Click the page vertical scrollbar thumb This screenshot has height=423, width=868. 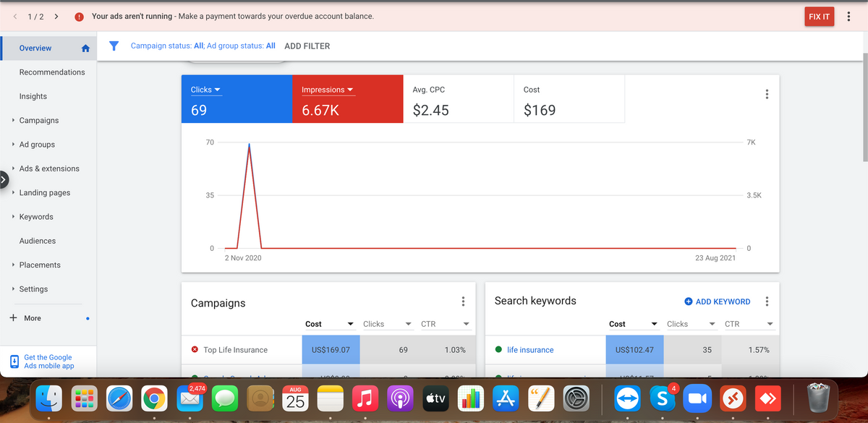coord(865,107)
